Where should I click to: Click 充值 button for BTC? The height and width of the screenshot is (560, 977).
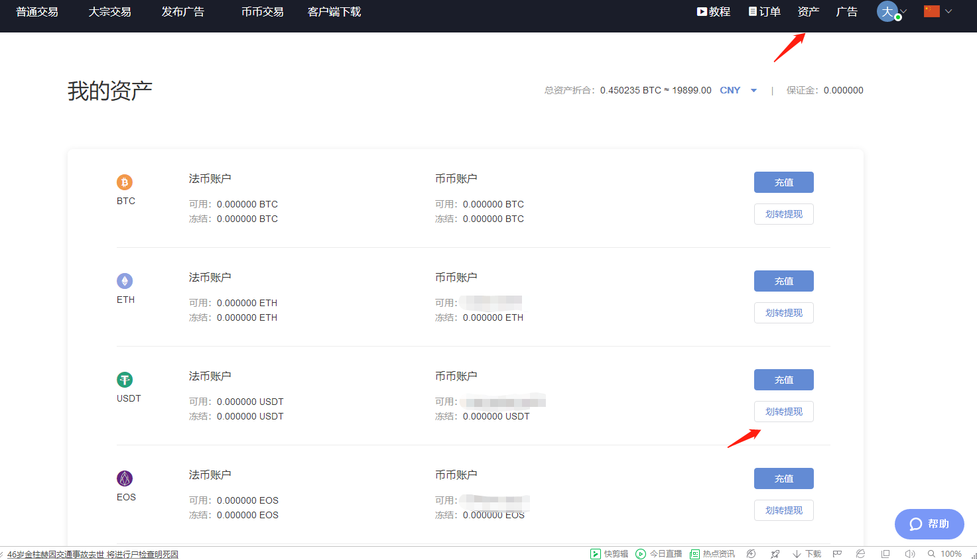[x=783, y=182]
